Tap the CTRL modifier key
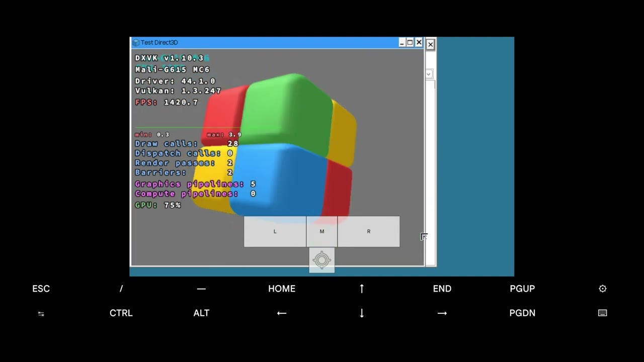Screen dimensions: 644x362 point(121,313)
